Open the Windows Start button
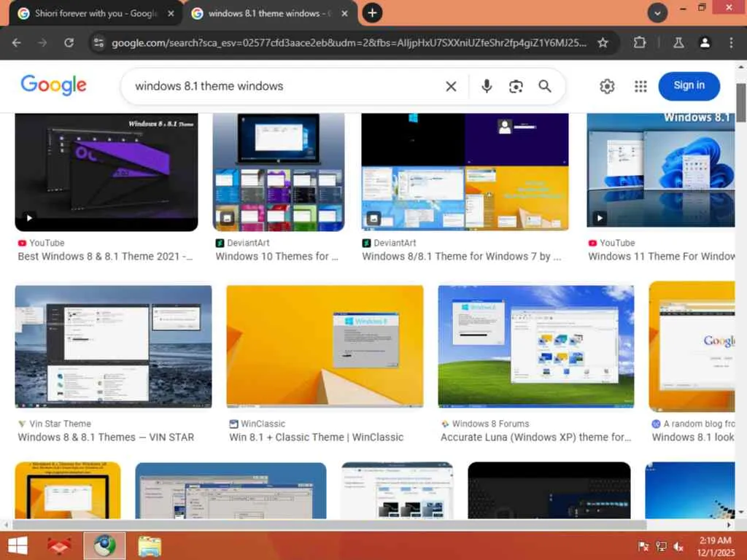 coord(18,545)
